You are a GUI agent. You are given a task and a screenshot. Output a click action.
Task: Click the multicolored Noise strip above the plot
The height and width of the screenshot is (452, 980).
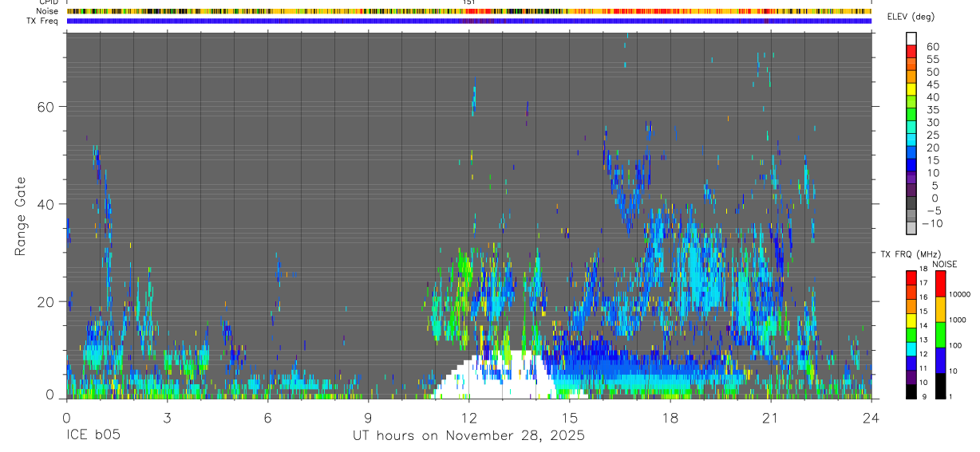click(x=468, y=11)
